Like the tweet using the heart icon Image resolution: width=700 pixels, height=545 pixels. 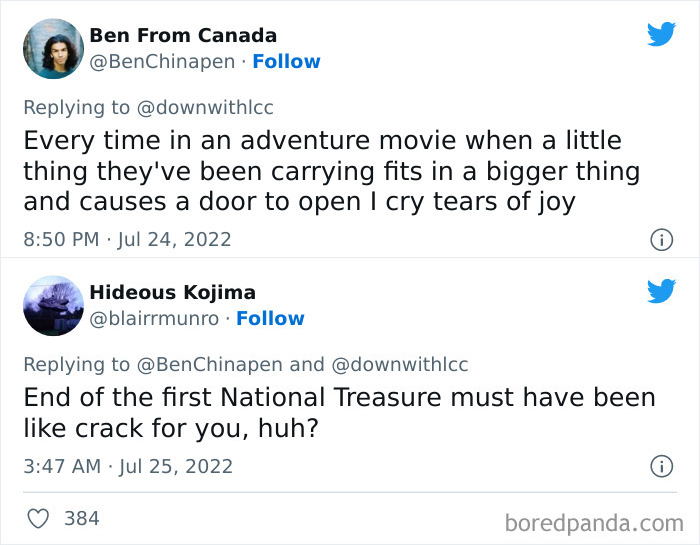coord(39,518)
